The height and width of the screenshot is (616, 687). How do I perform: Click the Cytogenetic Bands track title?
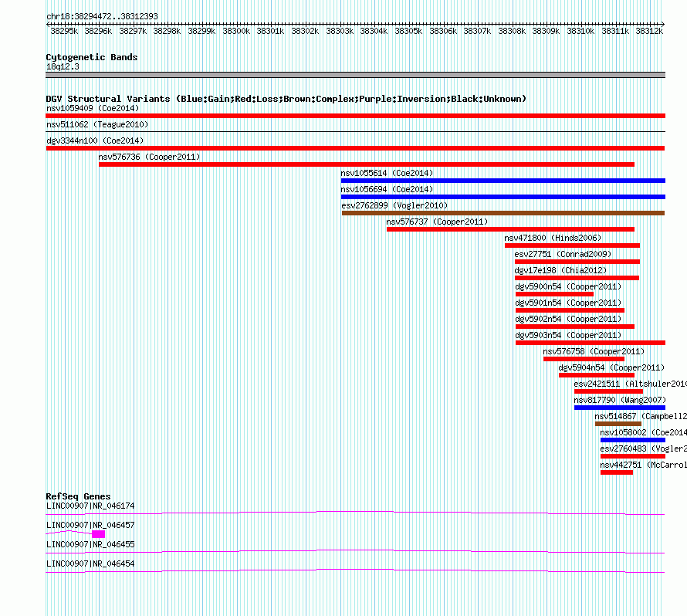coord(92,57)
